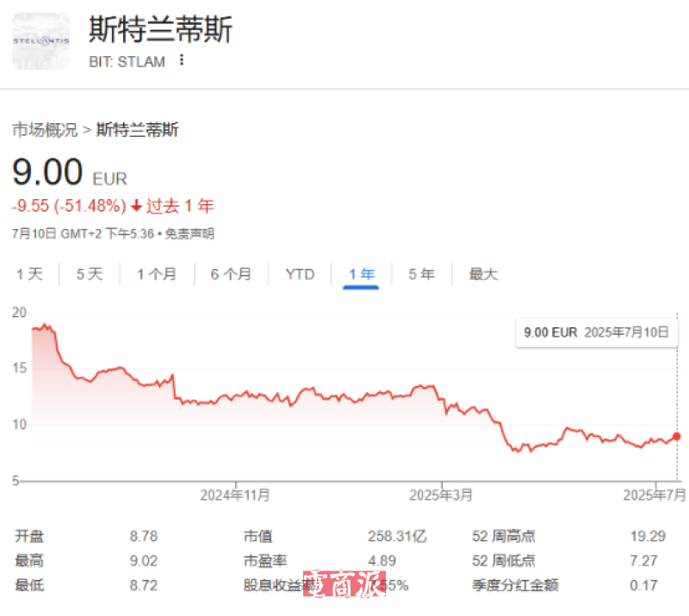Select the 1 年 chart tab
This screenshot has width=689, height=616.
pos(361,274)
